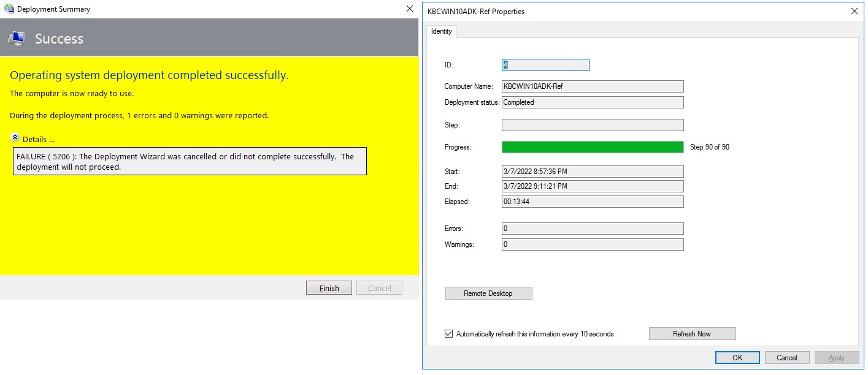Disable automatic refresh every 10 seconds

[449, 333]
